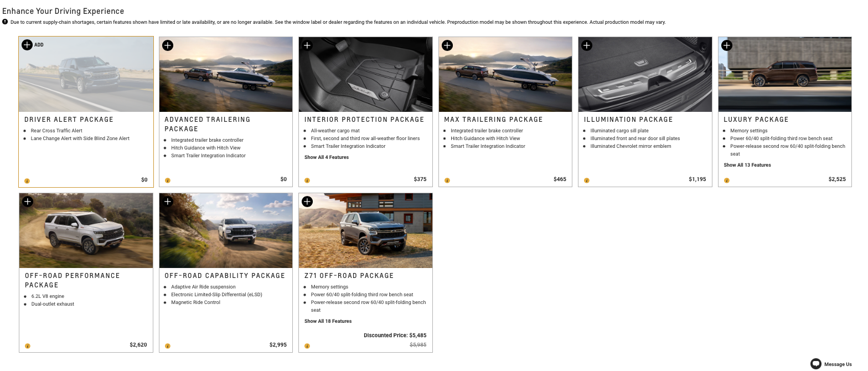Select the Illumination Package sill plate image
Screen dimensions: 868x371
pos(645,74)
